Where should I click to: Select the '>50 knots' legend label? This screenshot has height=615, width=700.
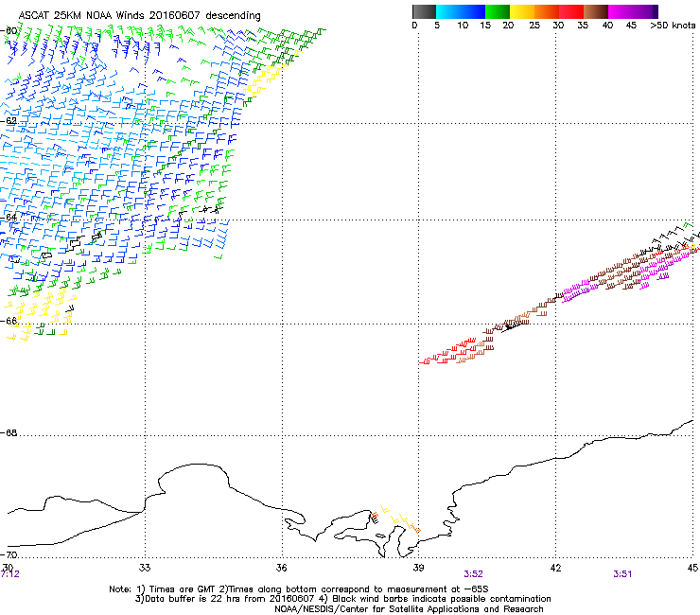pos(673,26)
